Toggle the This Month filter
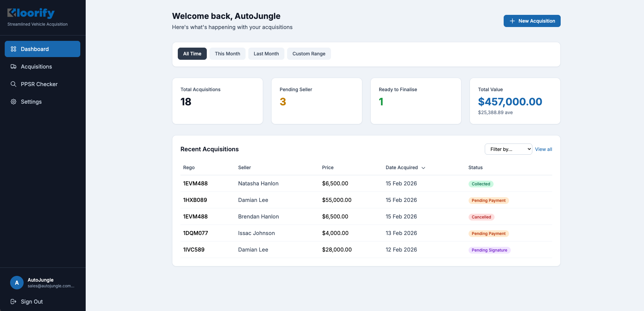The width and height of the screenshot is (644, 311). coord(227,54)
